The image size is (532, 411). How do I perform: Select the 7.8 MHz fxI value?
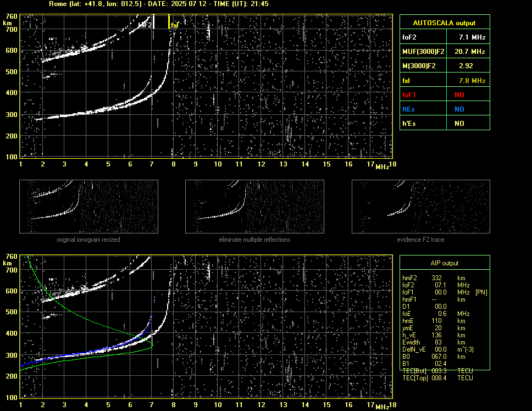point(472,81)
